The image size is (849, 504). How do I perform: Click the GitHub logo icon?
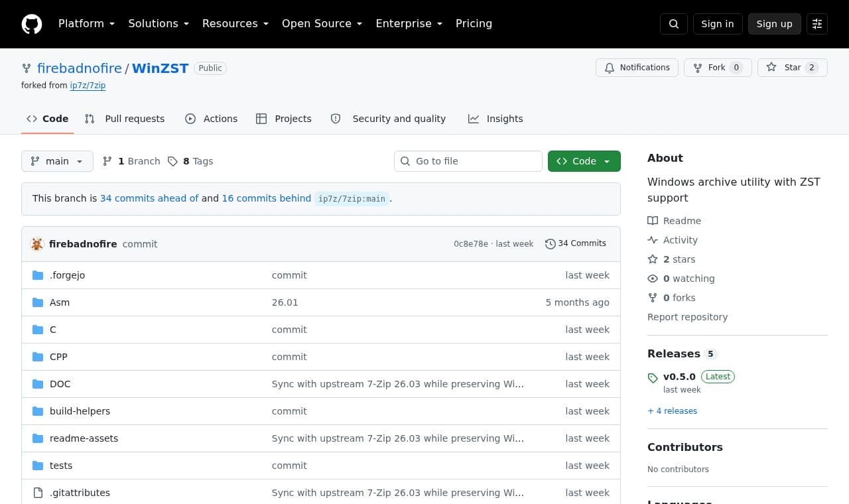[x=32, y=24]
